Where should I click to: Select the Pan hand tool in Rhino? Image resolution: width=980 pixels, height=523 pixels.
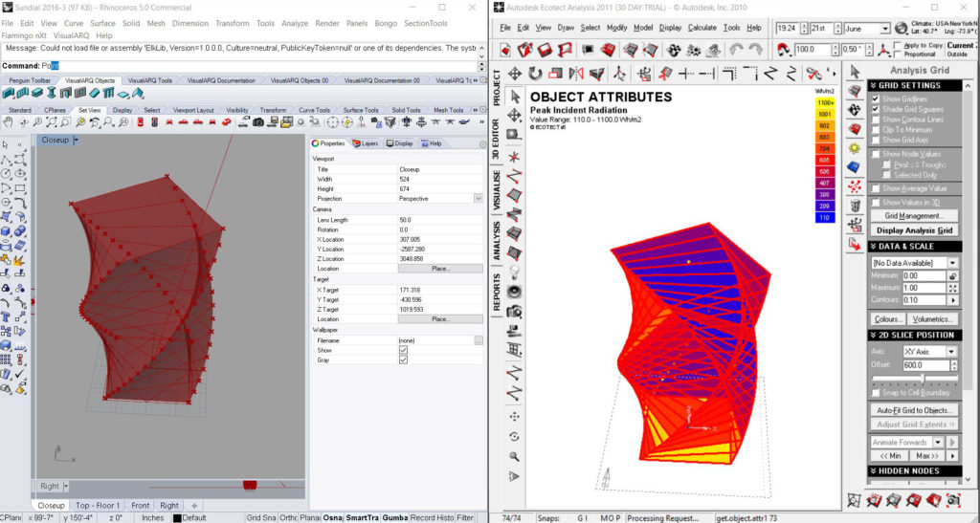tap(8, 122)
